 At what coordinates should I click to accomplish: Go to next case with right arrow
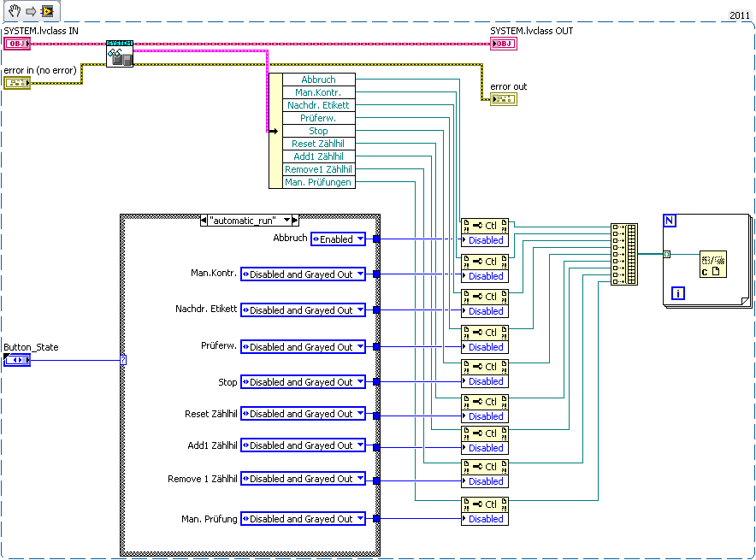295,221
